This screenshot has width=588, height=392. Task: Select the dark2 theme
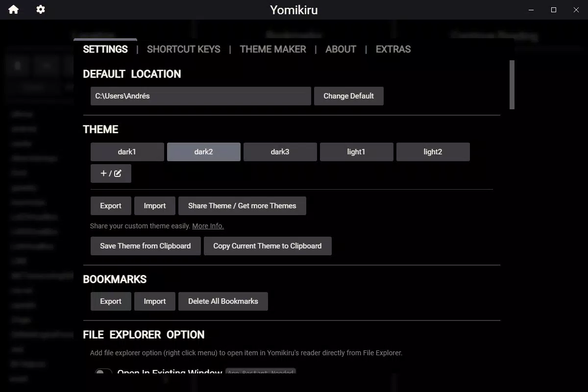click(x=204, y=152)
